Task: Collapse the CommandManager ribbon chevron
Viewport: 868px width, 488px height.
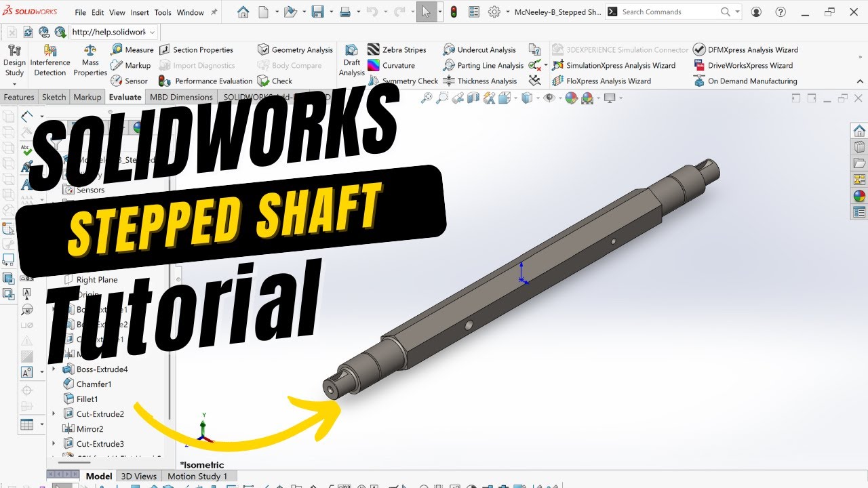Action: pos(861,81)
